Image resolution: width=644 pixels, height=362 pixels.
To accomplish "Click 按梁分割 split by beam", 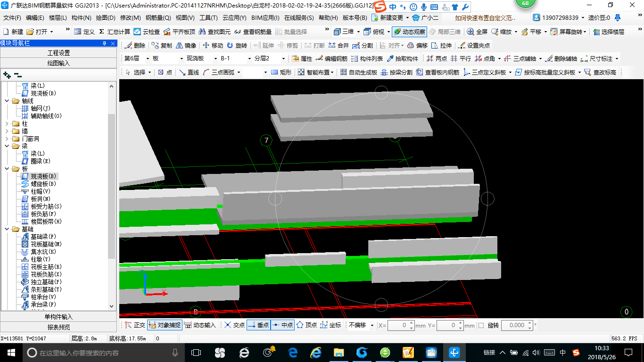I will pos(397,72).
